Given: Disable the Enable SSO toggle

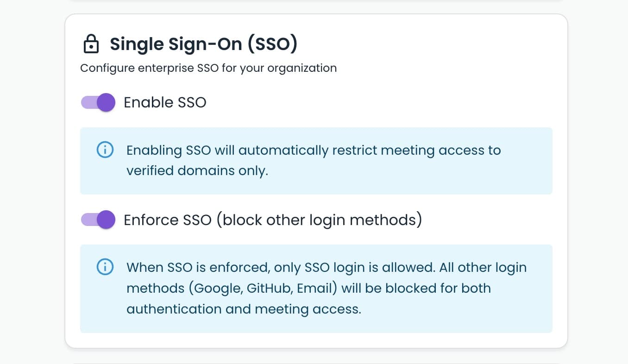Looking at the screenshot, I should point(98,102).
